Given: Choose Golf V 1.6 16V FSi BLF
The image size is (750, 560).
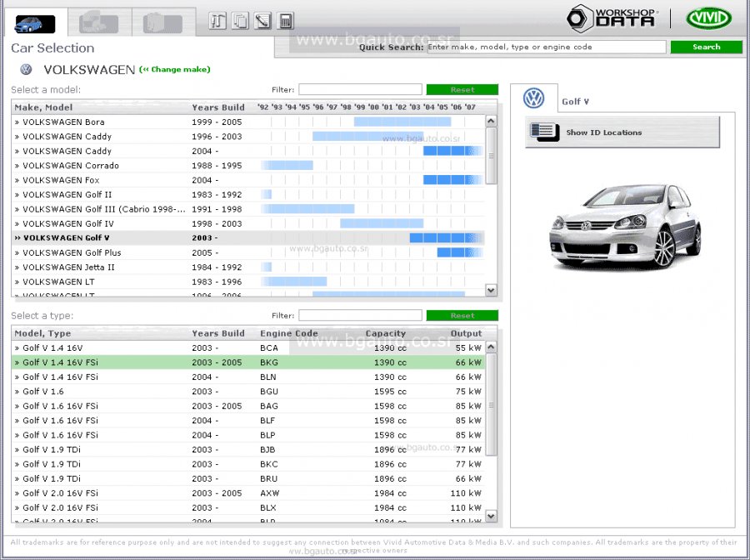Looking at the screenshot, I should (247, 420).
